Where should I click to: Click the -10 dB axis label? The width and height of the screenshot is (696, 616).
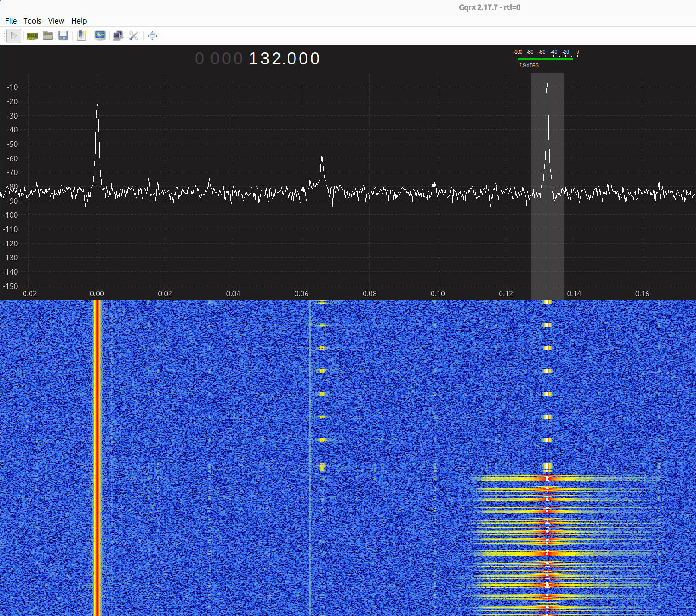[12, 87]
